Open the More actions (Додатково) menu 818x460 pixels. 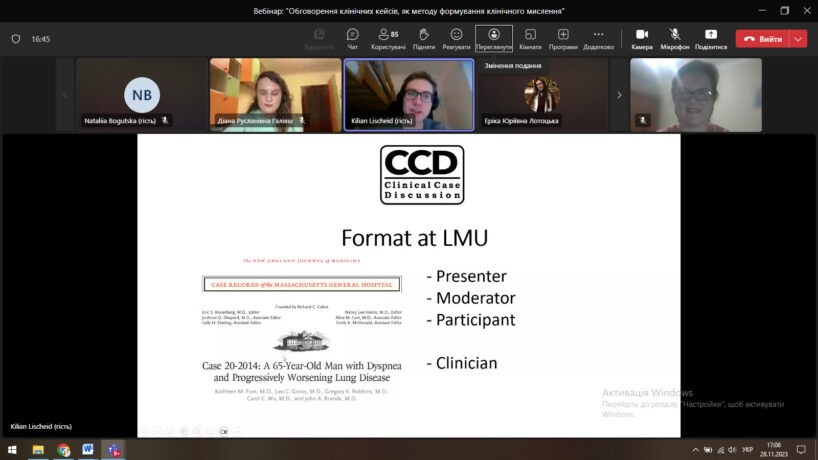coord(598,39)
